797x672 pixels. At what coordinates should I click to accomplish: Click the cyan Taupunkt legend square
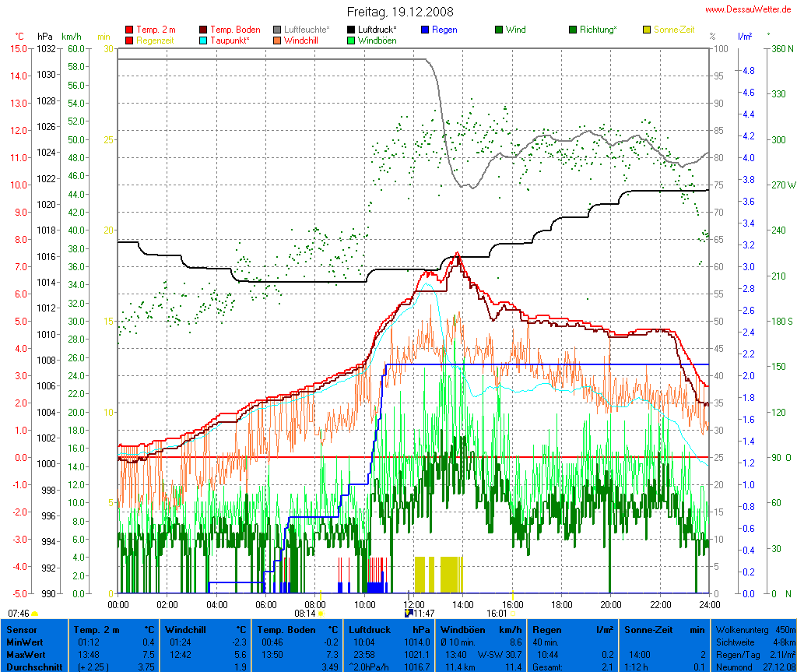(x=204, y=40)
